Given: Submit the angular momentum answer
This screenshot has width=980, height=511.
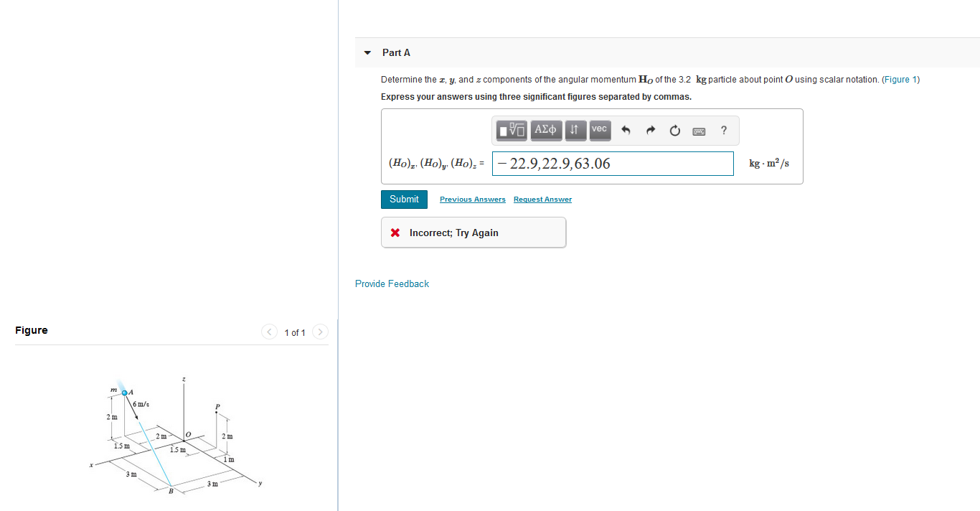Looking at the screenshot, I should 404,199.
